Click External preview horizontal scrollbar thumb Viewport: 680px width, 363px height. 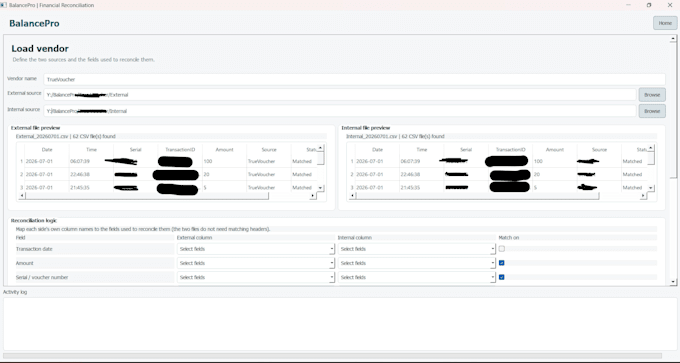pos(147,196)
